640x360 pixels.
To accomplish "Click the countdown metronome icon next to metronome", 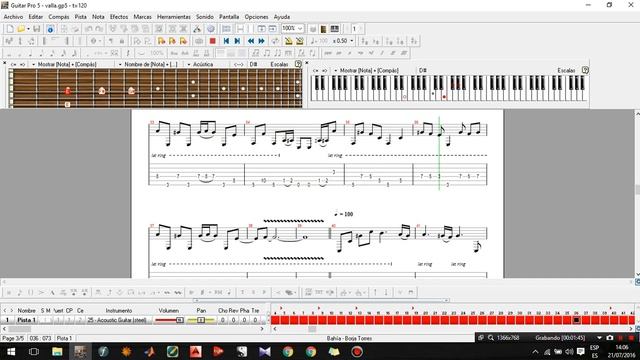I will pyautogui.click(x=300, y=41).
